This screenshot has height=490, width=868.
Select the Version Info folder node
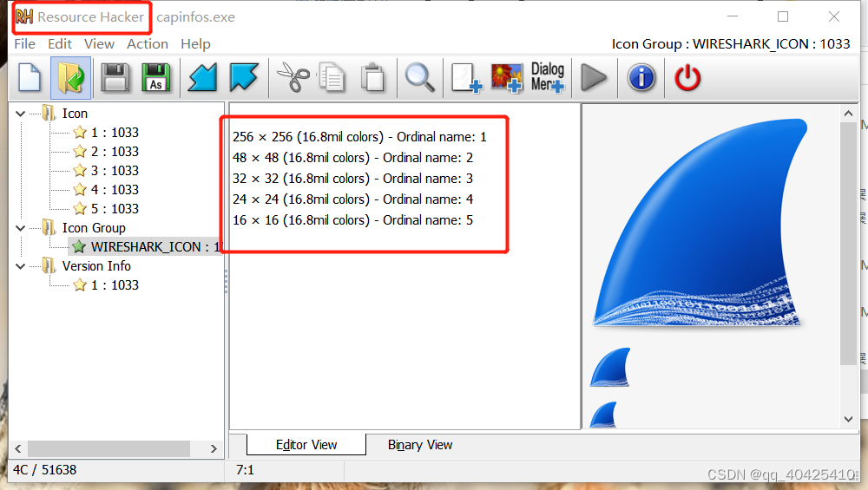(x=96, y=266)
